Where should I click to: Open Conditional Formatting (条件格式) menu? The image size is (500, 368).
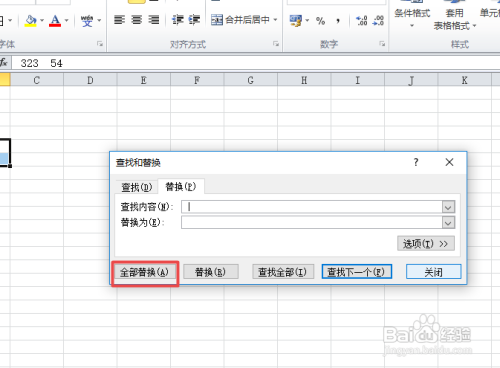coord(412,17)
